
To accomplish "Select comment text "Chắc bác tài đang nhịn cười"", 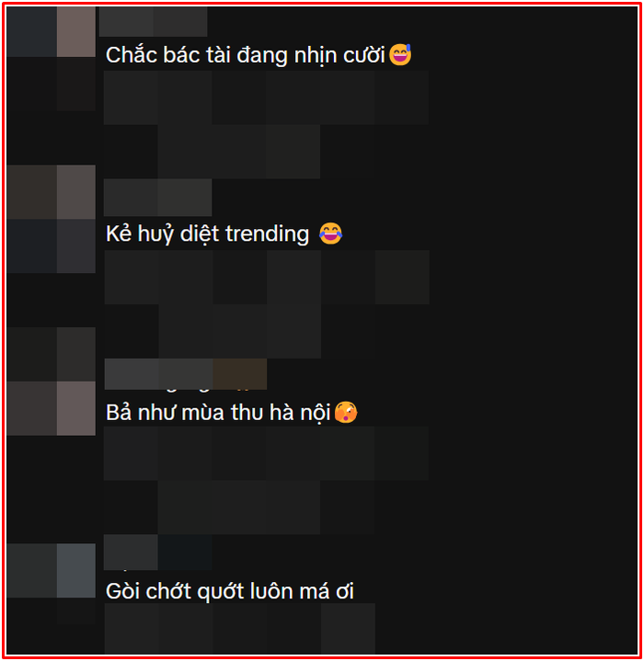I will click(246, 55).
